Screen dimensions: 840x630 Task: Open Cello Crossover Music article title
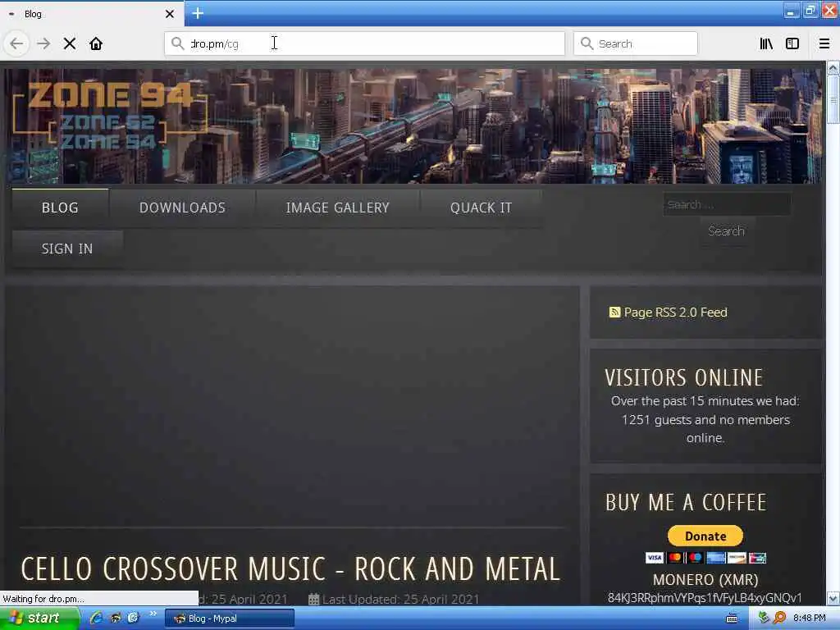pyautogui.click(x=290, y=569)
